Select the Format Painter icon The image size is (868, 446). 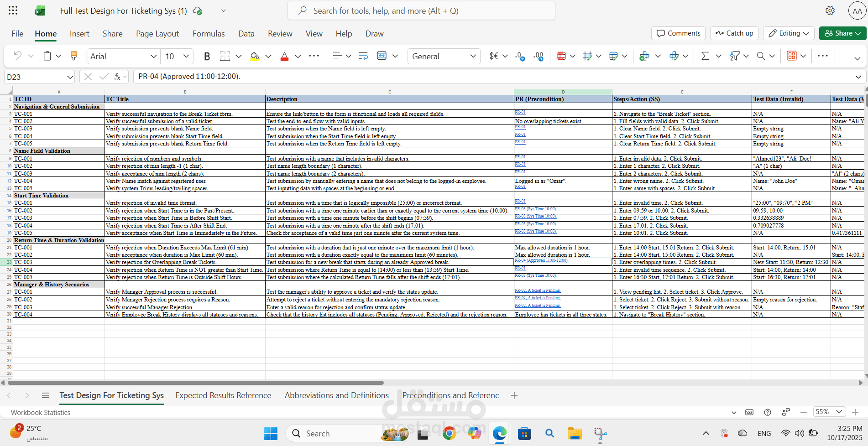[73, 56]
